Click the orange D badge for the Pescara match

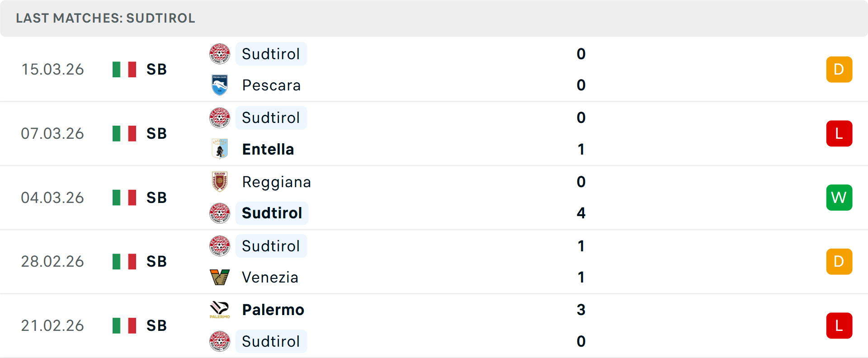click(839, 69)
